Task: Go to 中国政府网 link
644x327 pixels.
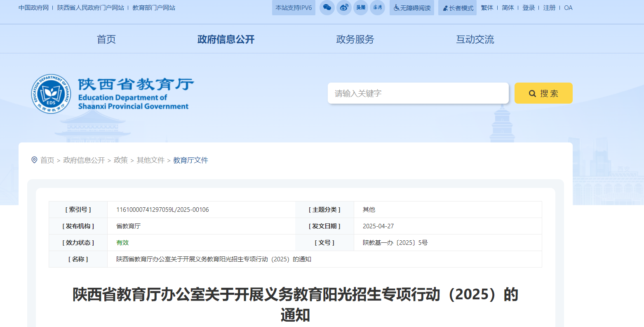Action: [34, 8]
